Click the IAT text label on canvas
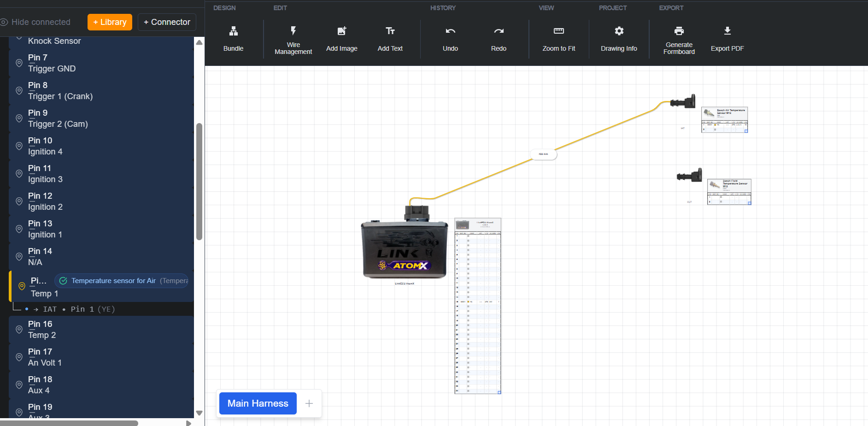868x426 pixels. click(683, 128)
